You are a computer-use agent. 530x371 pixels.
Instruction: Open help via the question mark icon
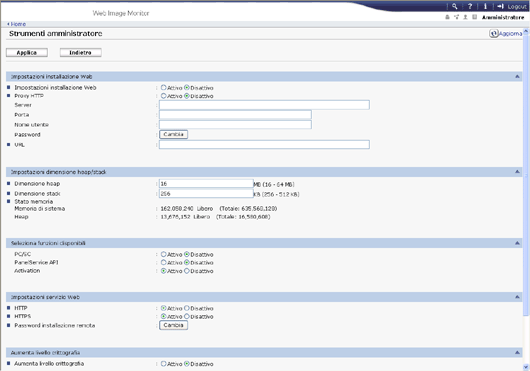(x=470, y=6)
